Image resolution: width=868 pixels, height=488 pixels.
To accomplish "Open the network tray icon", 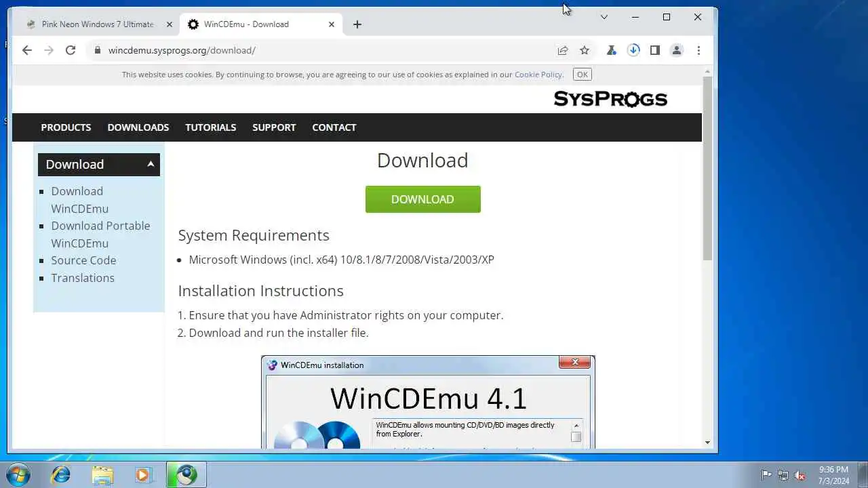I will click(783, 475).
